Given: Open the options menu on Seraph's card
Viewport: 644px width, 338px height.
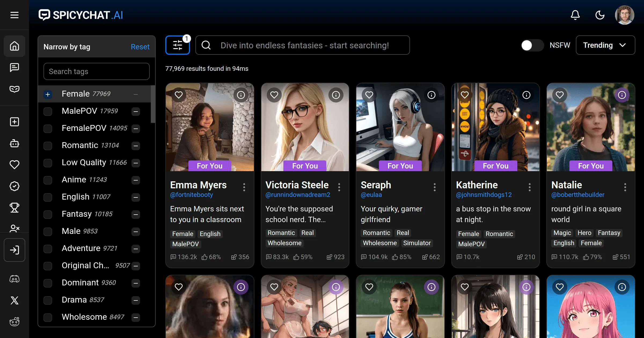Looking at the screenshot, I should pyautogui.click(x=434, y=187).
